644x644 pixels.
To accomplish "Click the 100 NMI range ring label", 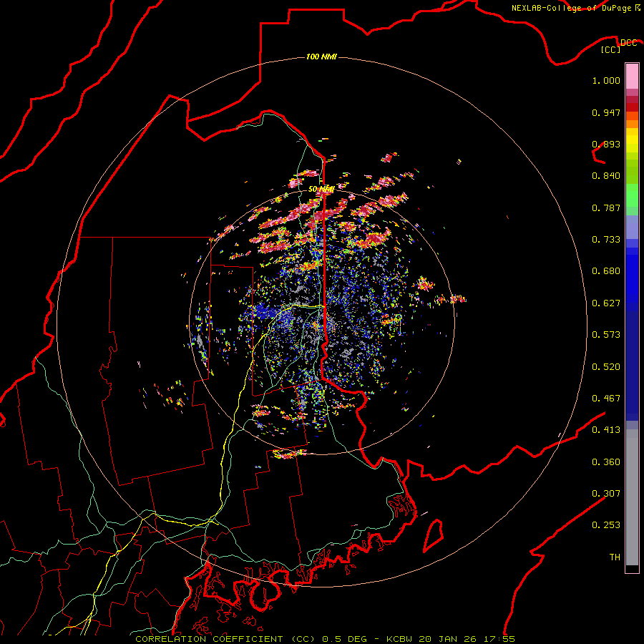I will pos(321,57).
